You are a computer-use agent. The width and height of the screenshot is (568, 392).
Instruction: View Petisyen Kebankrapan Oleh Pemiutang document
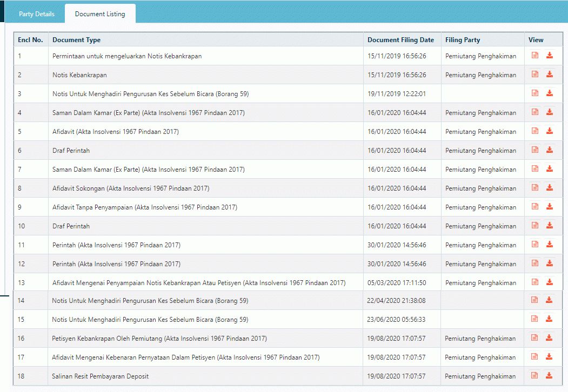point(534,338)
